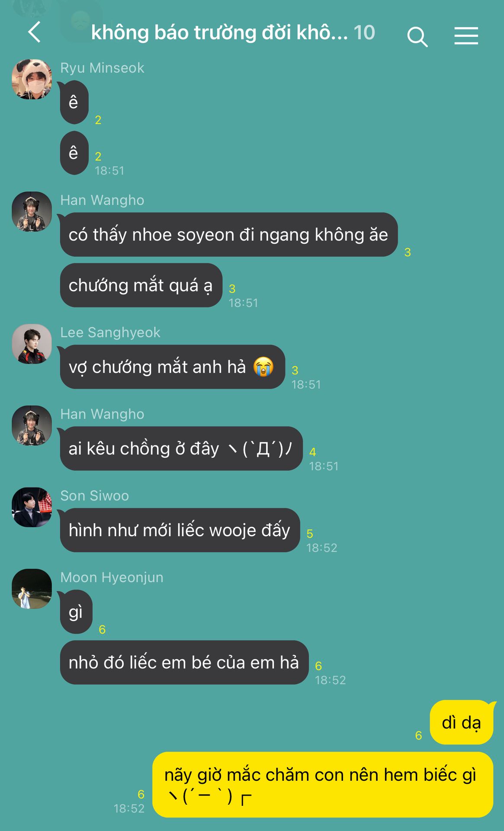The width and height of the screenshot is (504, 831).
Task: Open the chat search magnifier icon
Action: coord(417,36)
